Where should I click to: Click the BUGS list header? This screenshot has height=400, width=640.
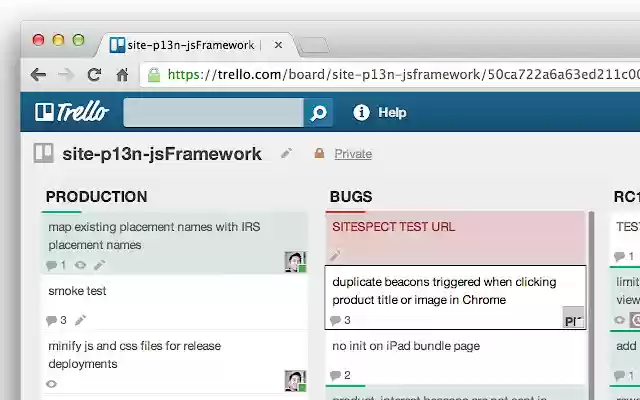click(x=351, y=197)
